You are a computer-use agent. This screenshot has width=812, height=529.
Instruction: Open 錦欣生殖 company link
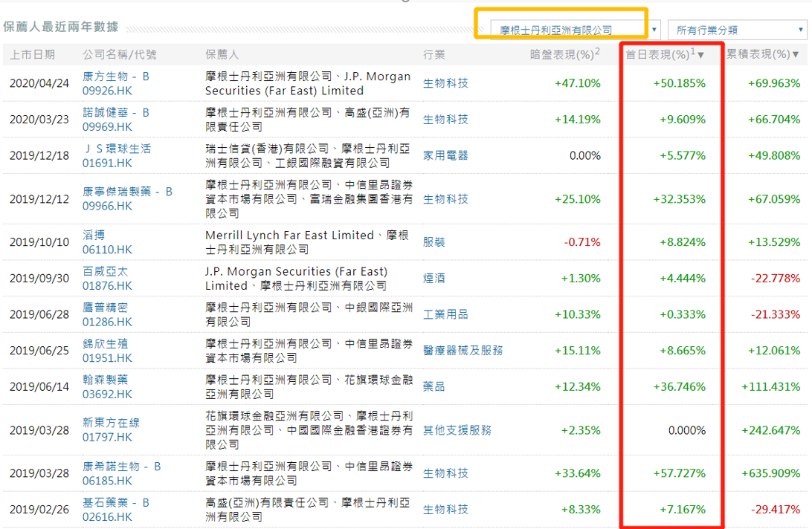105,344
